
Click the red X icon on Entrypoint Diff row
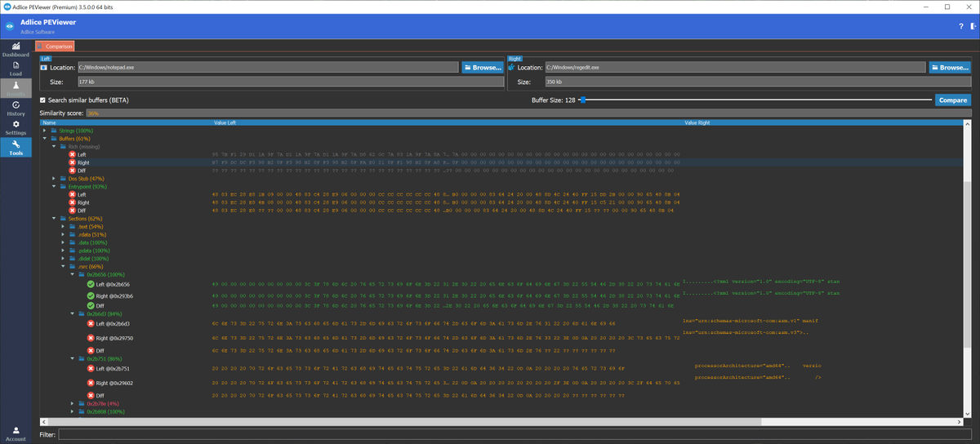click(72, 211)
